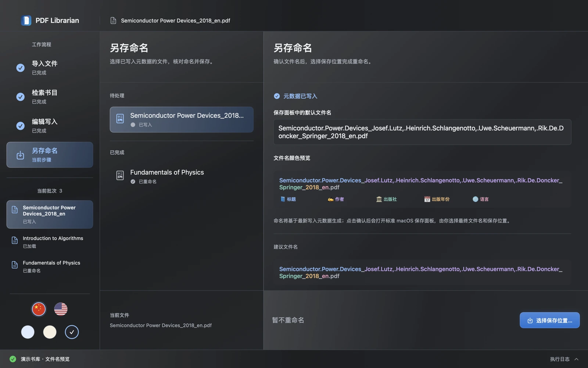The width and height of the screenshot is (588, 368).
Task: Switch language to English with the US flag
Action: pos(61,309)
